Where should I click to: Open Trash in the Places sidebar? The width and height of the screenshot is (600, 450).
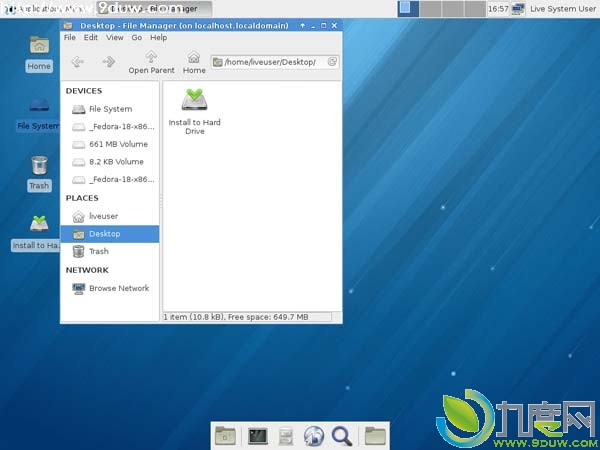point(98,252)
